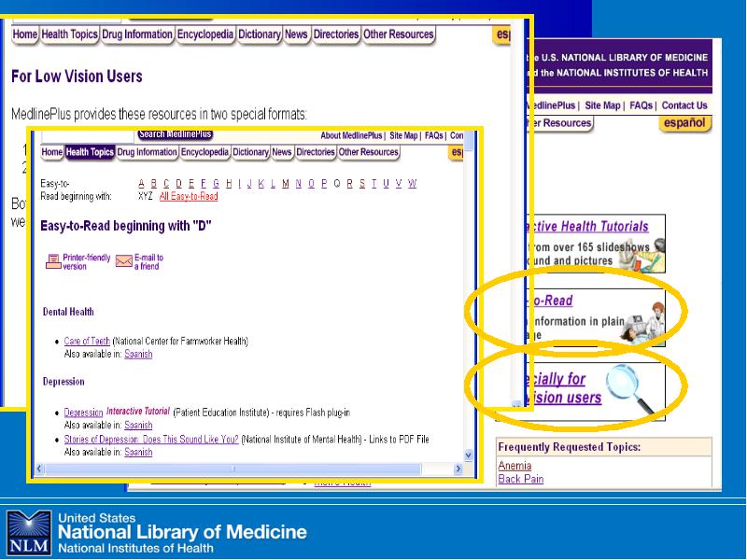This screenshot has width=747, height=560.
Task: Open Encyclopedia tab in Easy-to-Read window
Action: [204, 152]
